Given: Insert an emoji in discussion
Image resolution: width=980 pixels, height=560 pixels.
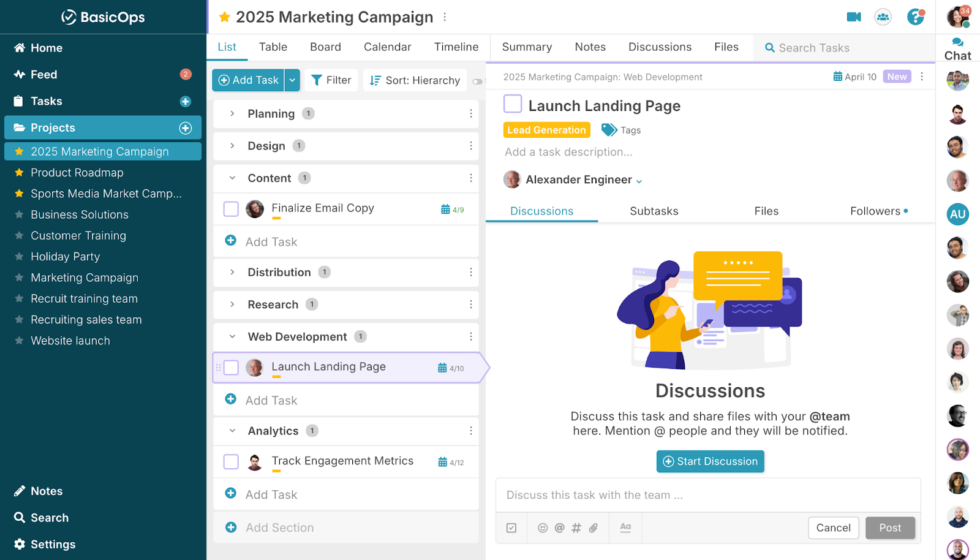Looking at the screenshot, I should pos(543,528).
